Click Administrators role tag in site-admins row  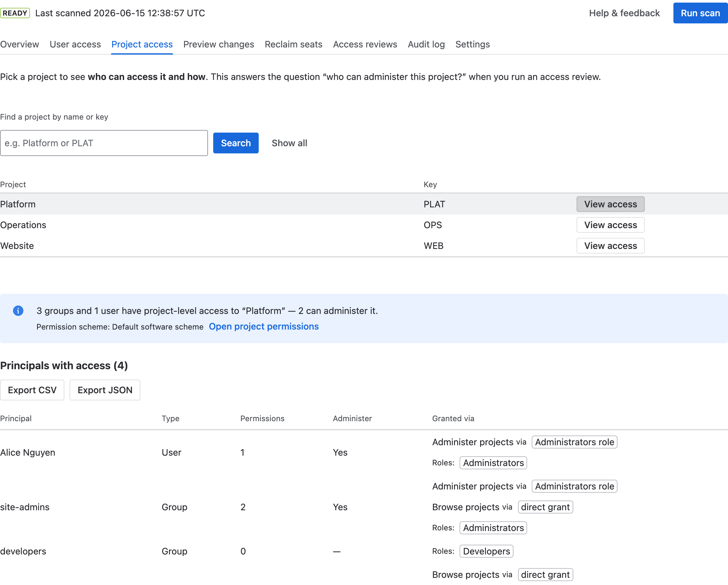click(574, 487)
